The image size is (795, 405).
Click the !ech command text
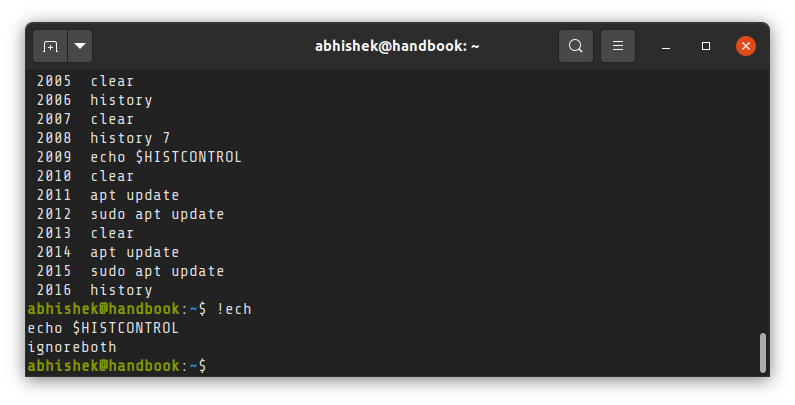click(x=234, y=309)
